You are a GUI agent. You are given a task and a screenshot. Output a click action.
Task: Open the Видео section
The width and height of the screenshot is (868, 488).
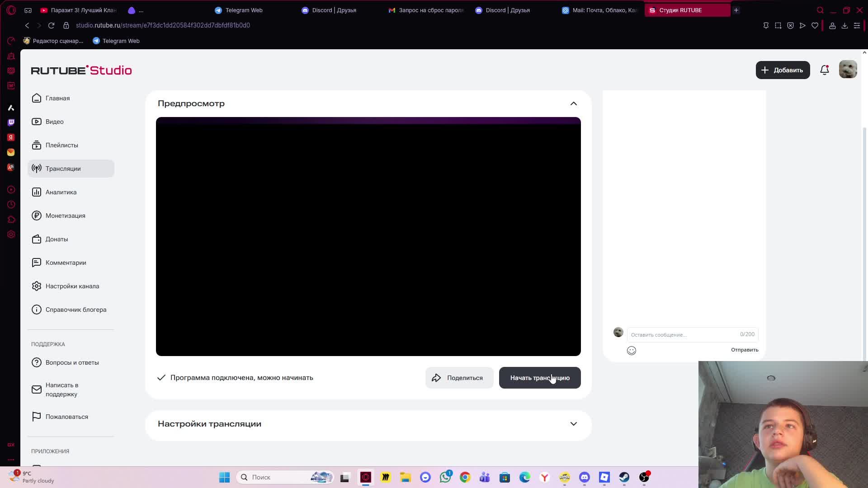(71, 122)
